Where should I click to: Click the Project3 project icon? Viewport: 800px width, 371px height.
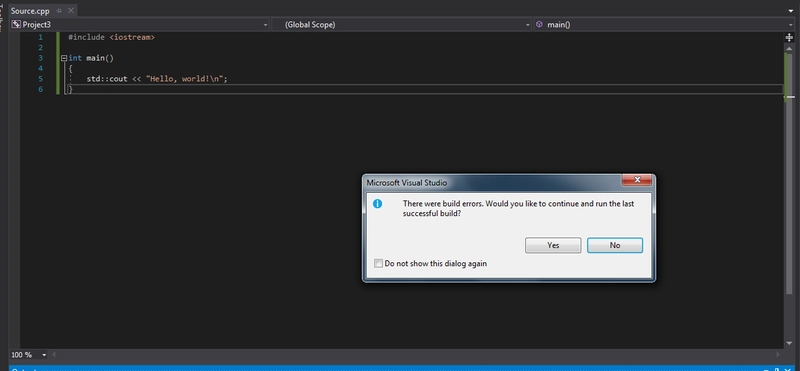pyautogui.click(x=16, y=24)
